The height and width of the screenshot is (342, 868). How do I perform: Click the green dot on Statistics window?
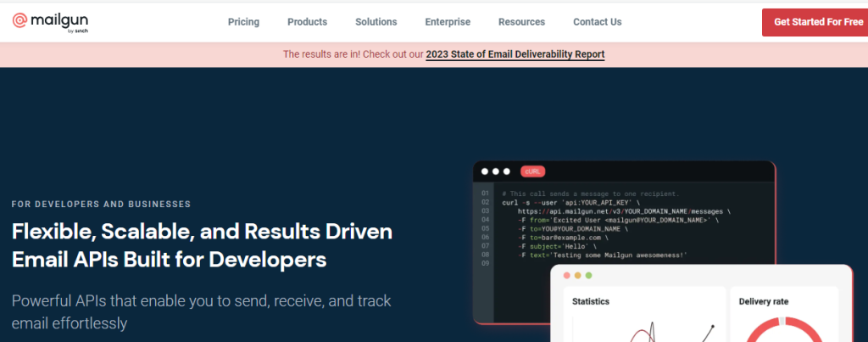click(x=588, y=276)
